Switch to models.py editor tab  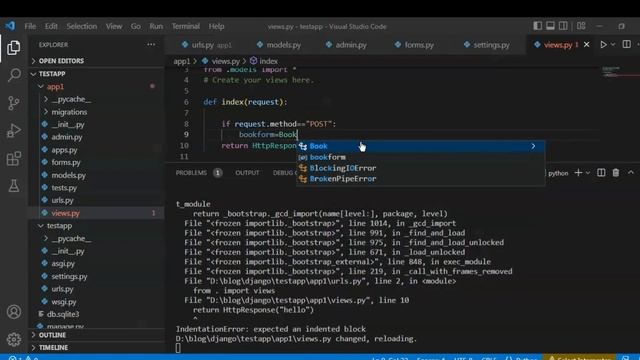tap(279, 45)
